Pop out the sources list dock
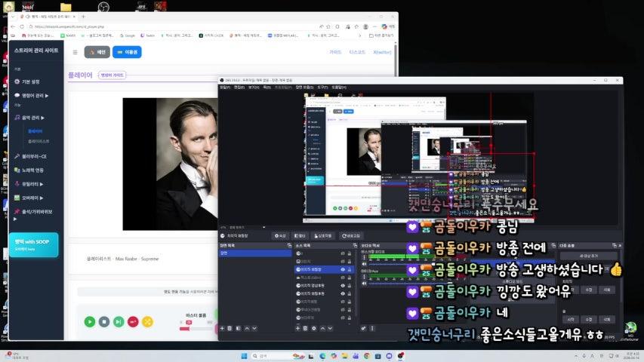Viewport: 644px width, 362px height. click(x=355, y=245)
